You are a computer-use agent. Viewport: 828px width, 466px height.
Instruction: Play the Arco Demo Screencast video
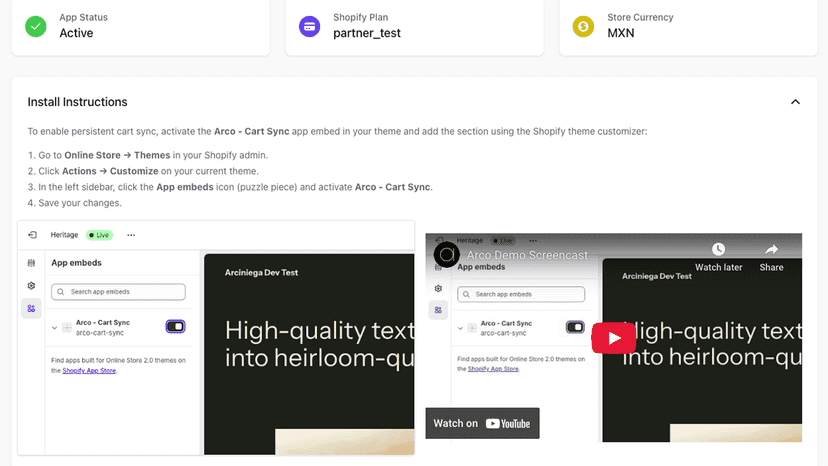(x=614, y=338)
